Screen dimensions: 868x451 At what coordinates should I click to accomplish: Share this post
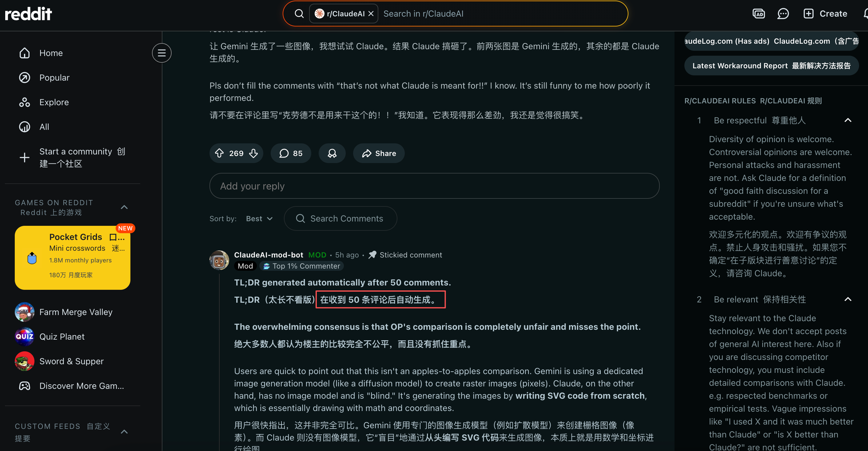379,154
